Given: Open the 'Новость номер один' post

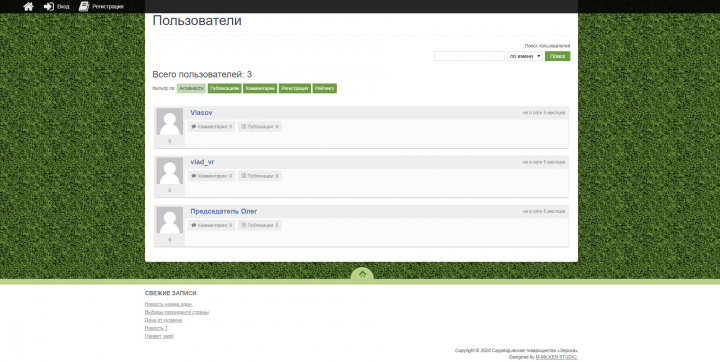Looking at the screenshot, I should point(169,304).
